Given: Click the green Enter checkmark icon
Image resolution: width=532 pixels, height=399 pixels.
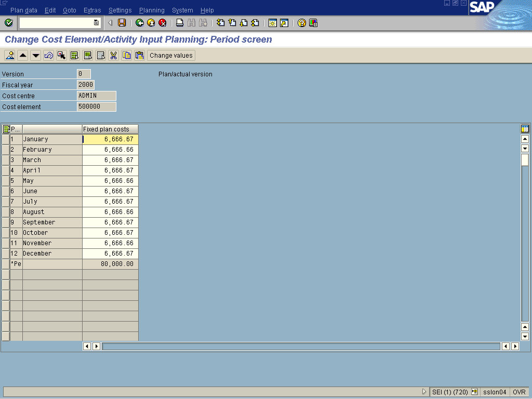Looking at the screenshot, I should (8, 23).
